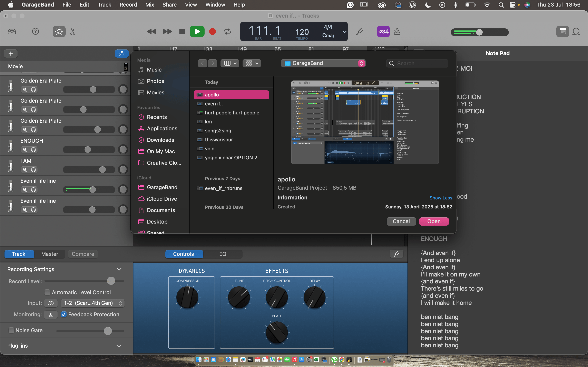Uncheck the Feedback Protection checkbox
Image resolution: width=588 pixels, height=367 pixels.
63,314
